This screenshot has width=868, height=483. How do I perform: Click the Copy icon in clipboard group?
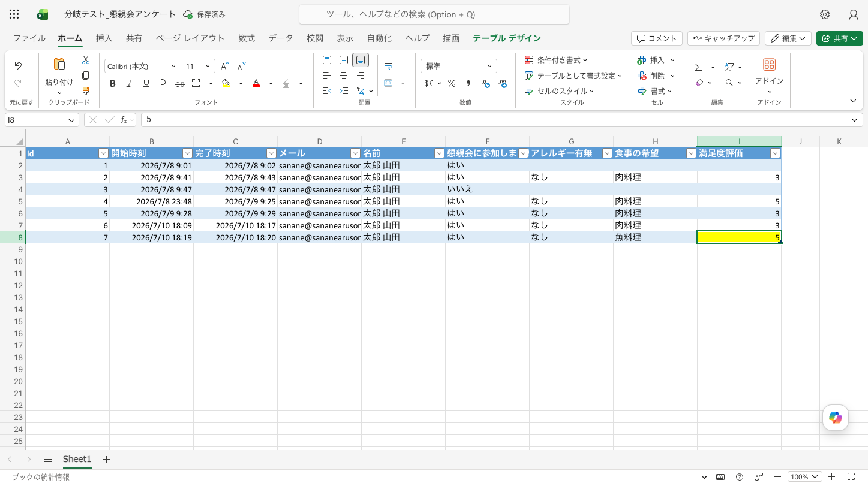pyautogui.click(x=86, y=76)
